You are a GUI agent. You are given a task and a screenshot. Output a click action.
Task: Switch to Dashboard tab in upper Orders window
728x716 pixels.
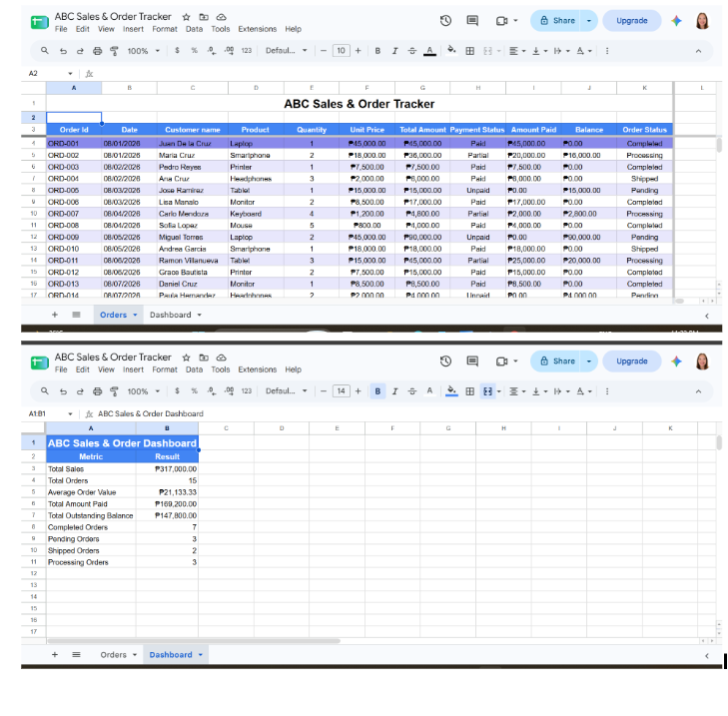point(171,315)
